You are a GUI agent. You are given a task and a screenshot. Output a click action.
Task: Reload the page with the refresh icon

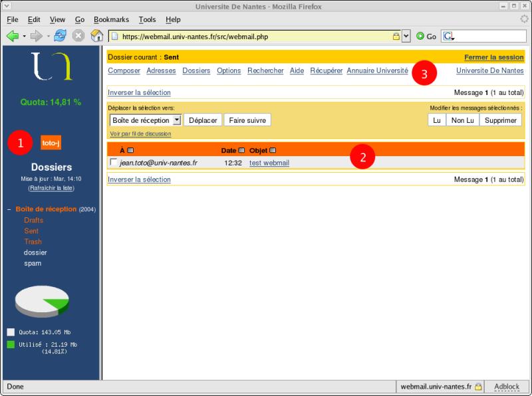[60, 36]
